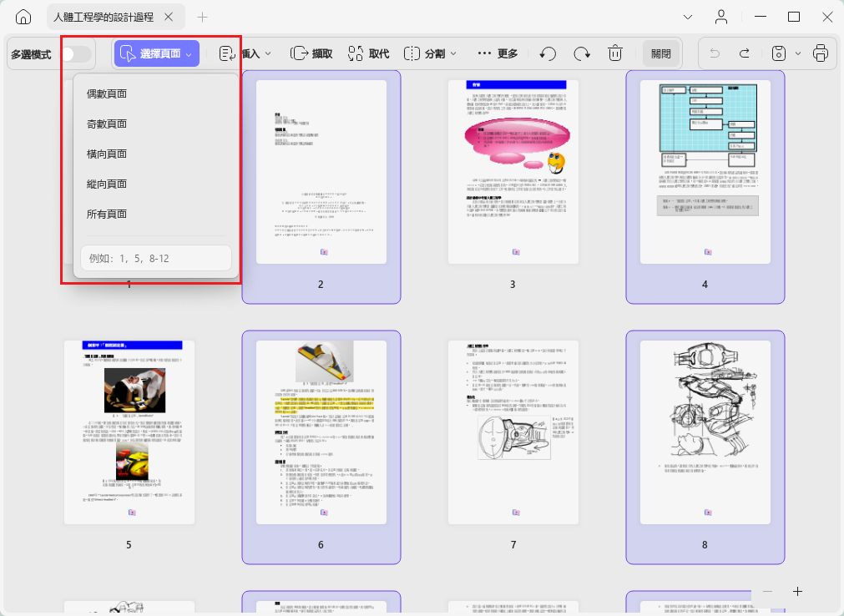This screenshot has width=844, height=616.
Task: Select 奇數頁面 from the menu
Action: (x=156, y=124)
